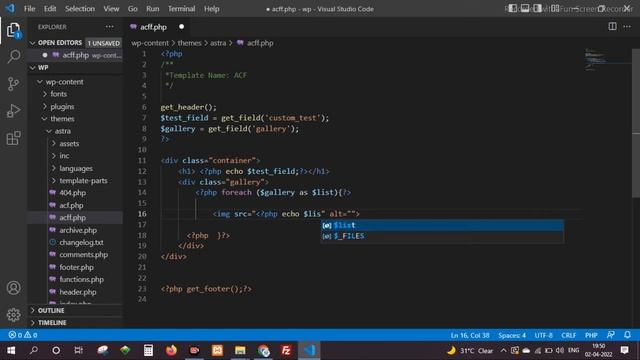The height and width of the screenshot is (360, 640).
Task: Open the Extensions view
Action: [13, 138]
